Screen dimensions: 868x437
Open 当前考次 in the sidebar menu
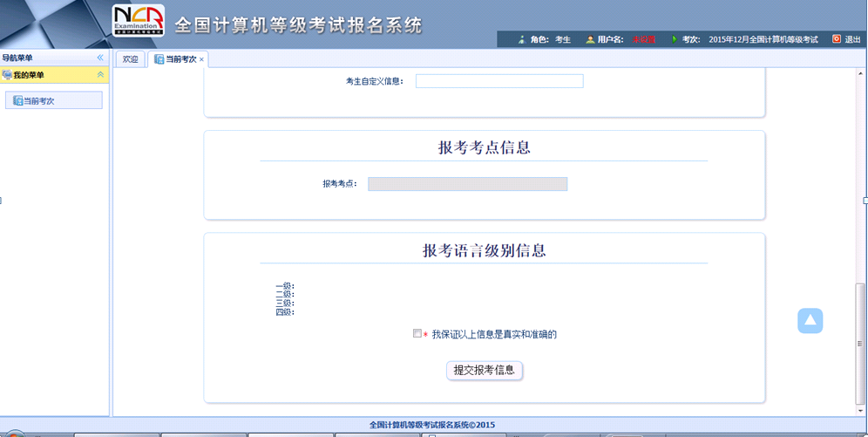point(54,101)
